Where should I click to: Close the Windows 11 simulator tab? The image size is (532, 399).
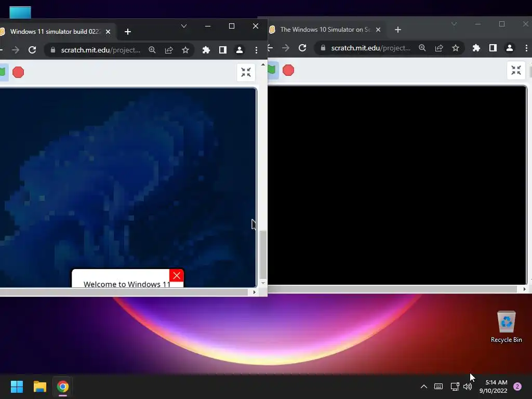tap(108, 32)
